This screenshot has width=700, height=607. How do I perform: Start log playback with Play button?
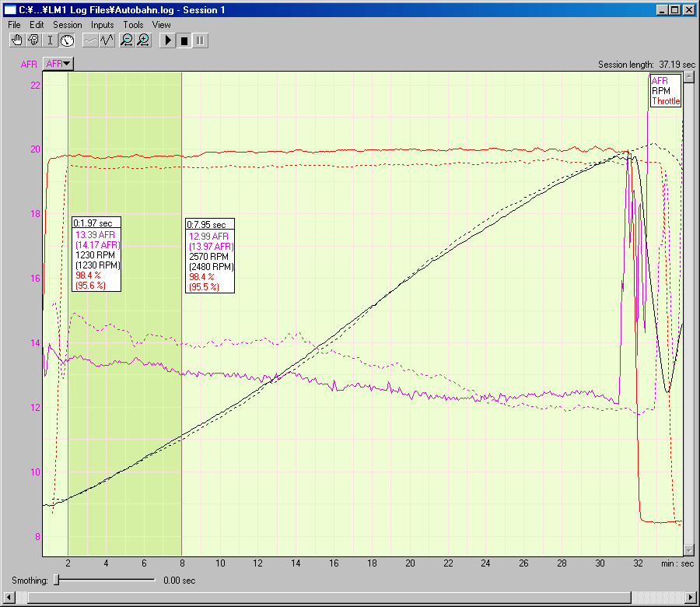coord(168,40)
